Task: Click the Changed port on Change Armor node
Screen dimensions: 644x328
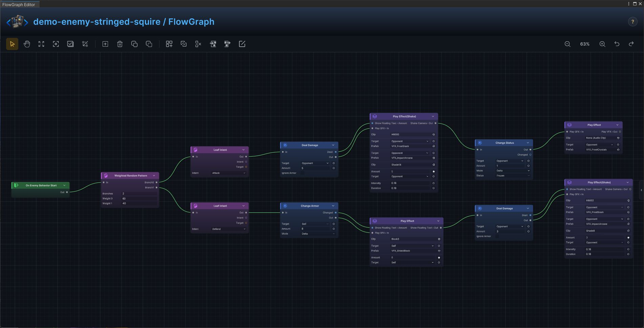Action: click(x=336, y=213)
